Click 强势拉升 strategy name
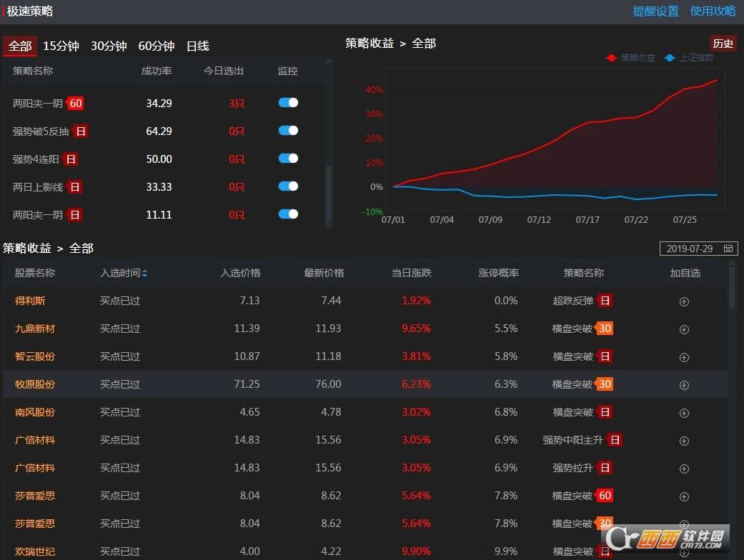Viewport: 744px width, 560px height. 572,468
